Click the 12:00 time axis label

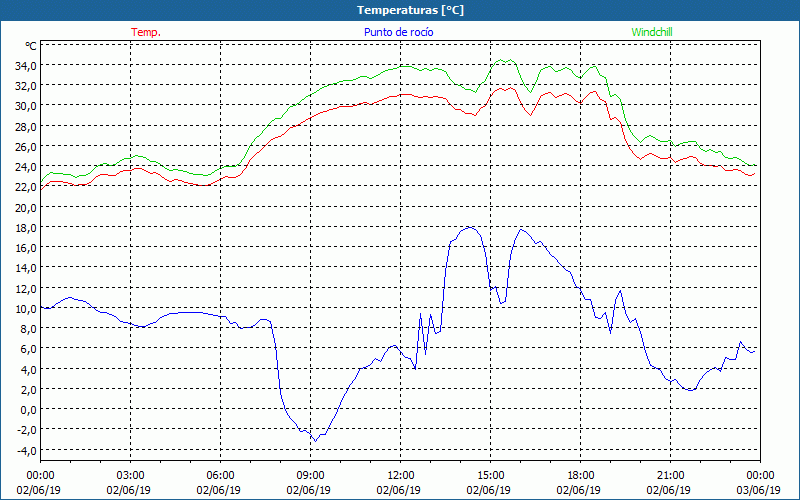pyautogui.click(x=401, y=476)
